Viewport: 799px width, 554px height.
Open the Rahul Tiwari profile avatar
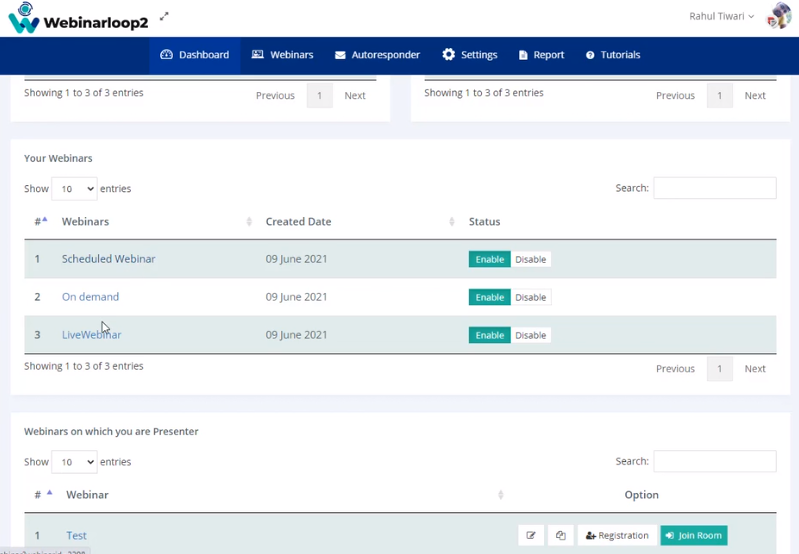pyautogui.click(x=779, y=16)
